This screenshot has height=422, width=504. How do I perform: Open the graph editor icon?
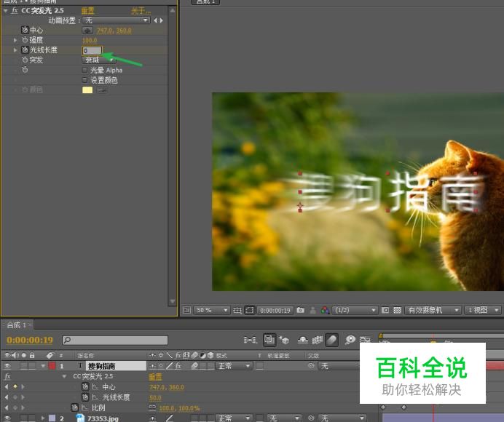(x=365, y=340)
